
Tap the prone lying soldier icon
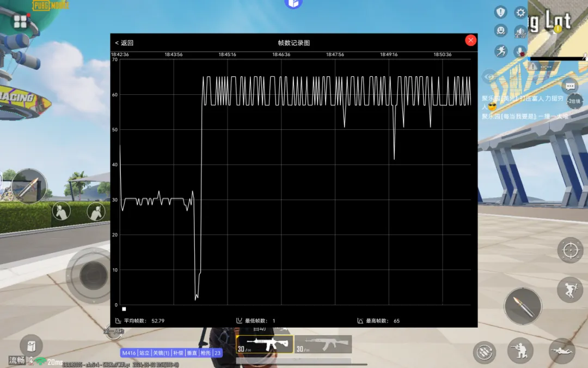pos(561,351)
